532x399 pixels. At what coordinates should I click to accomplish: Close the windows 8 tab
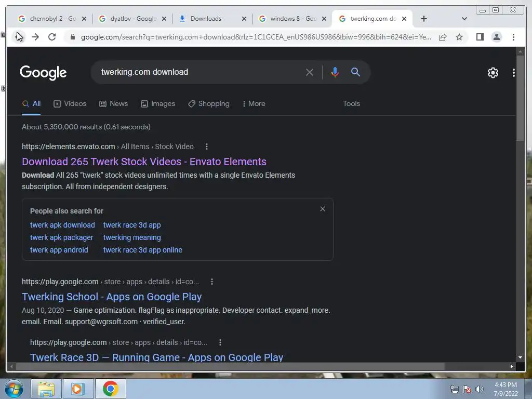(324, 19)
